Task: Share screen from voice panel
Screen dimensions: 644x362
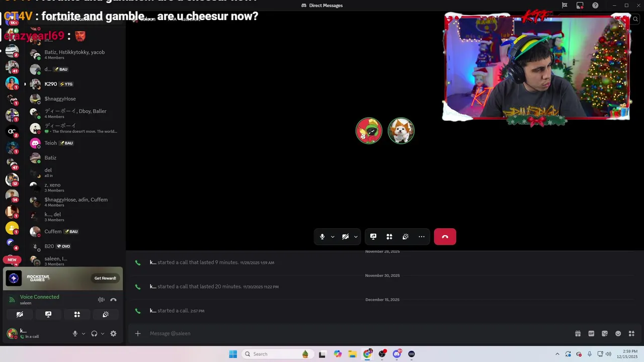Action: pyautogui.click(x=48, y=314)
